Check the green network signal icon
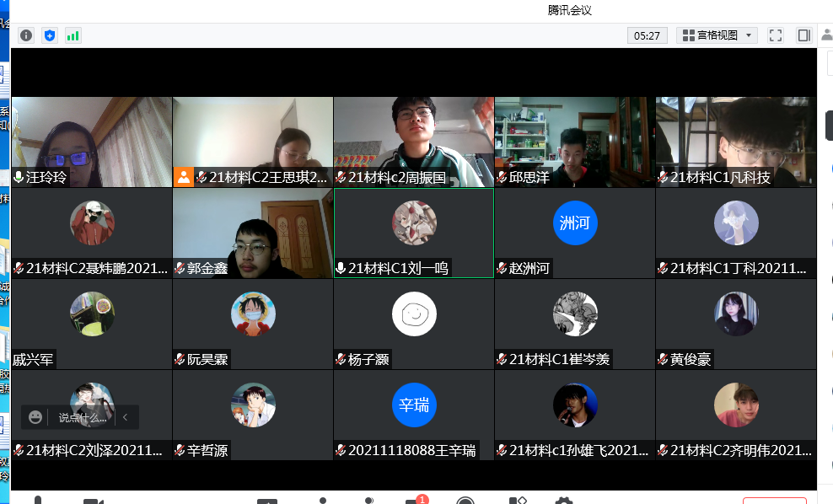833x504 pixels. click(x=73, y=35)
